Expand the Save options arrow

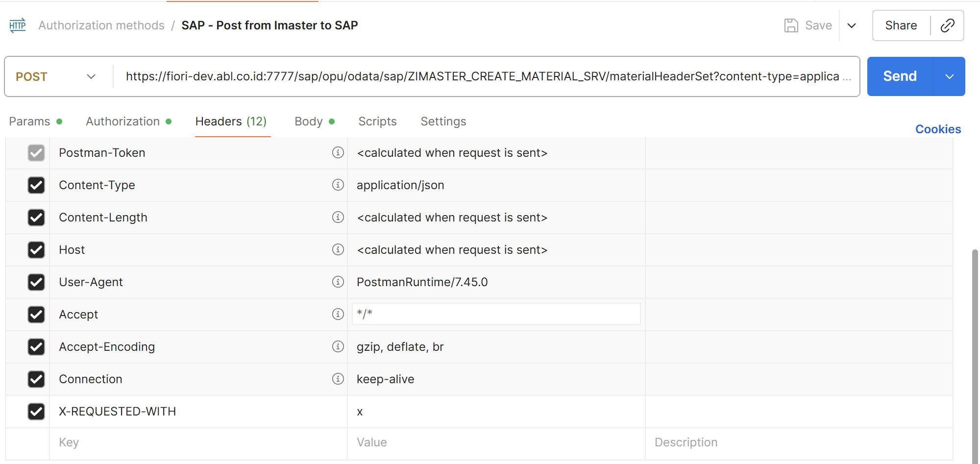click(x=852, y=25)
